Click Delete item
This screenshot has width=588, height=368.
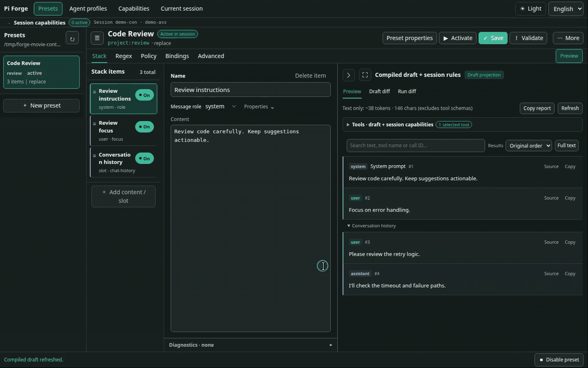click(x=310, y=76)
